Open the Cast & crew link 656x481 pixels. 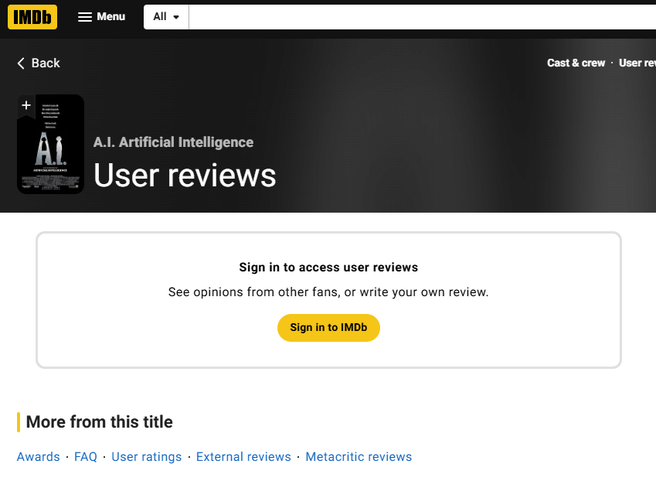[x=576, y=63]
